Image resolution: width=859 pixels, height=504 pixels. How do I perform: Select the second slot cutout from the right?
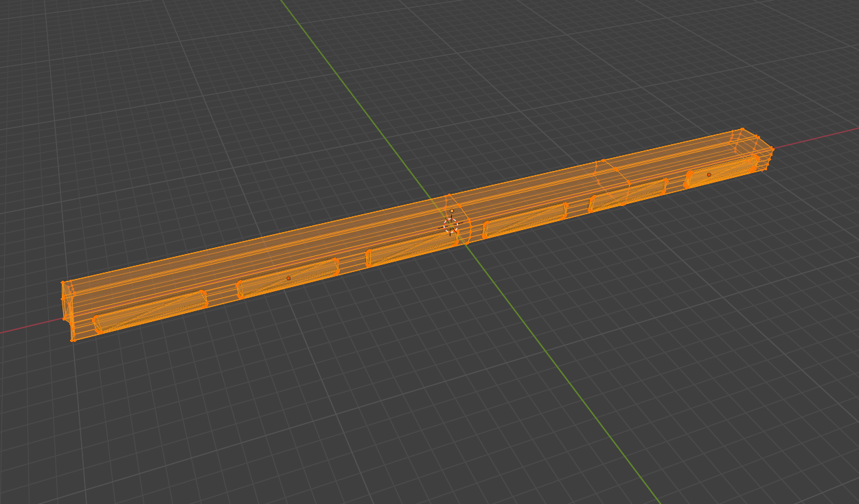(x=628, y=194)
